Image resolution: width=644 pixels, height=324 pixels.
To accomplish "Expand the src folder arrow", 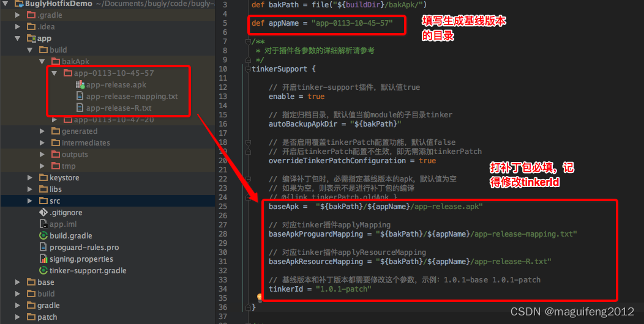I will coord(29,201).
